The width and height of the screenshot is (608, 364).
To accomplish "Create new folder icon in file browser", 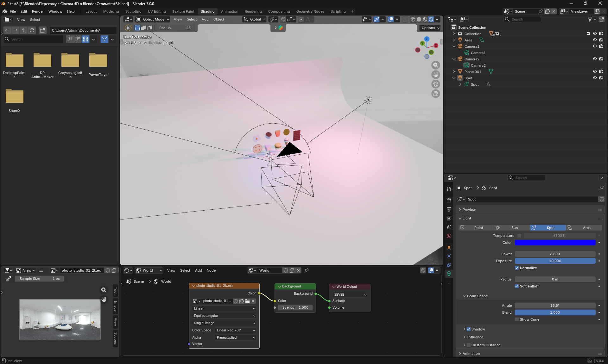I will [42, 30].
